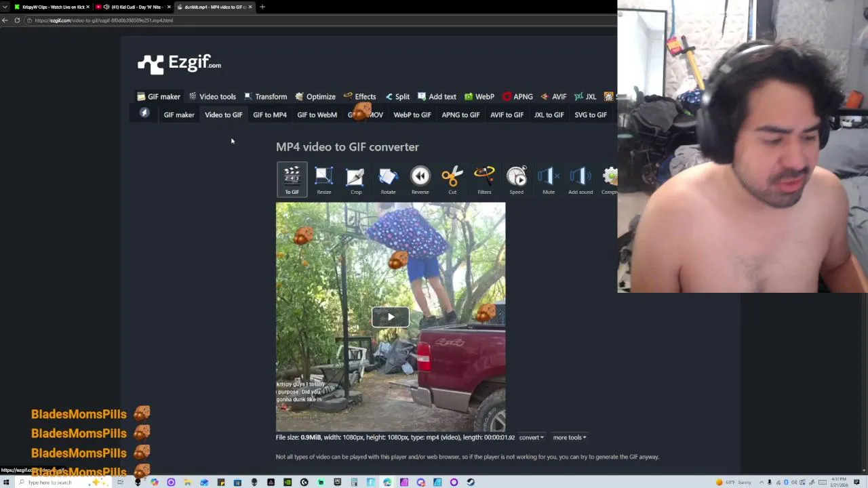Reload the page
Image resolution: width=868 pixels, height=488 pixels.
coord(17,20)
